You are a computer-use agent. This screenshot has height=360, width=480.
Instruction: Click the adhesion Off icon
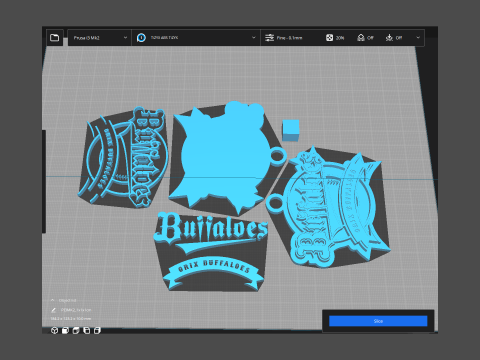[389, 38]
